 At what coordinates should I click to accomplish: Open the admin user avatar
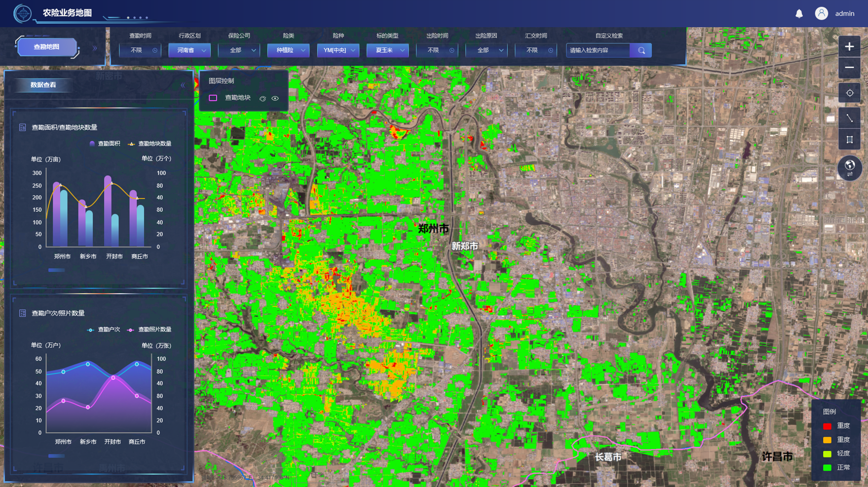(821, 13)
